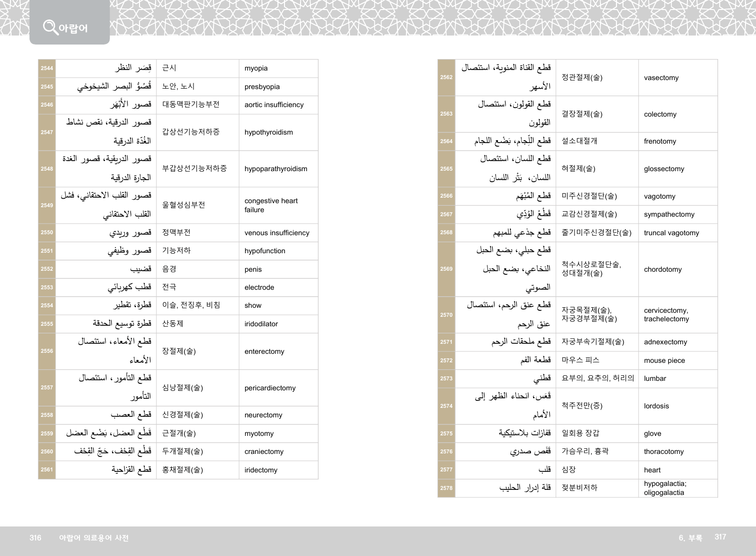Select the mouse piece entry
Image resolution: width=756 pixels, height=556 pixels.
[x=664, y=361]
